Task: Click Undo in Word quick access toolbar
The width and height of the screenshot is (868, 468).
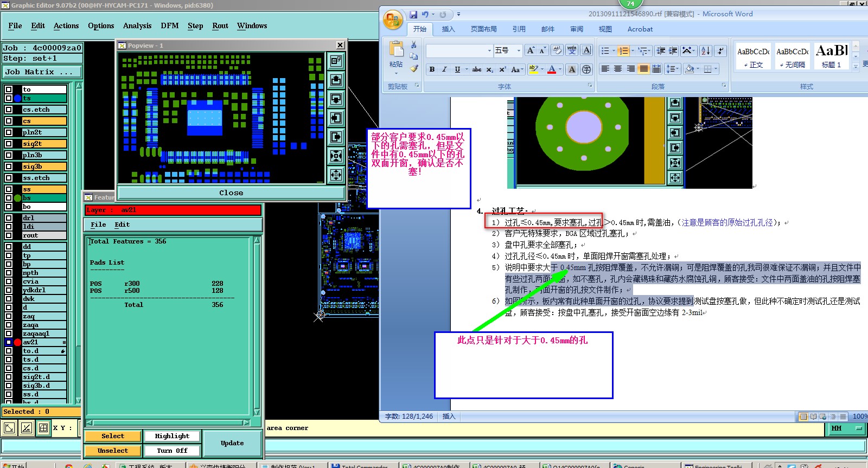Action: tap(425, 15)
